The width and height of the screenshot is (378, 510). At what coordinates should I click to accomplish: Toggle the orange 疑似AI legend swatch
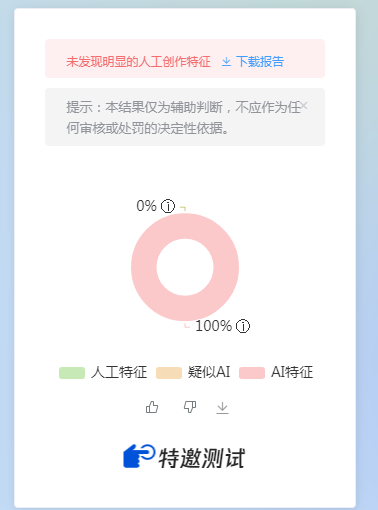click(169, 373)
